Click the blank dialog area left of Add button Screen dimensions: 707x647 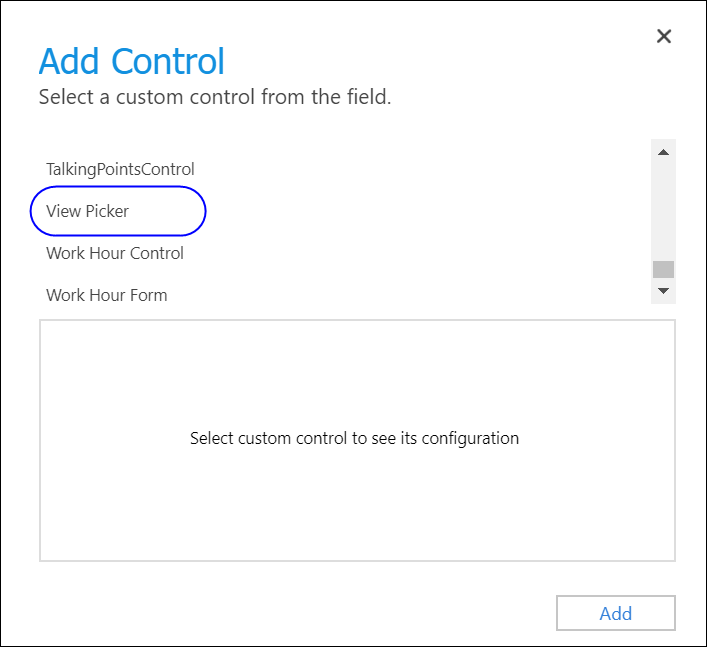click(x=300, y=613)
